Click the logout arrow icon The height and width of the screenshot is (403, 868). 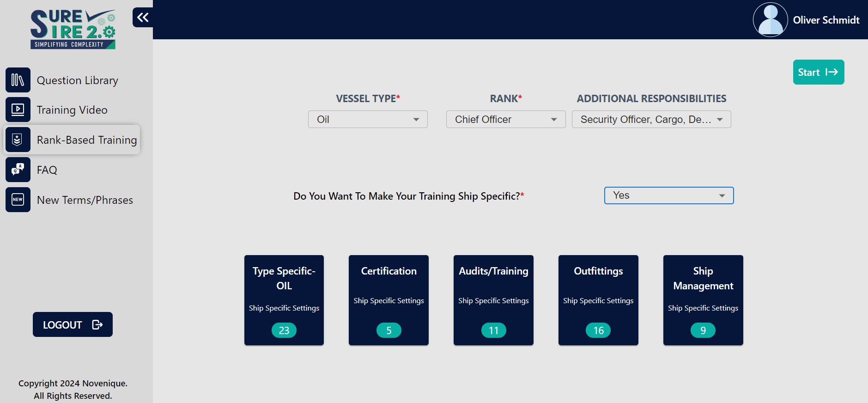(x=97, y=324)
